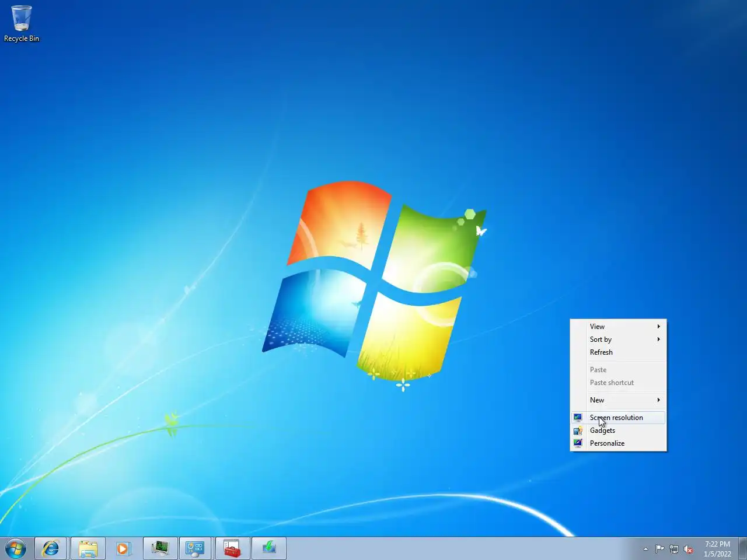Image resolution: width=747 pixels, height=560 pixels.
Task: Show hidden tray icons arrow
Action: [x=645, y=549]
